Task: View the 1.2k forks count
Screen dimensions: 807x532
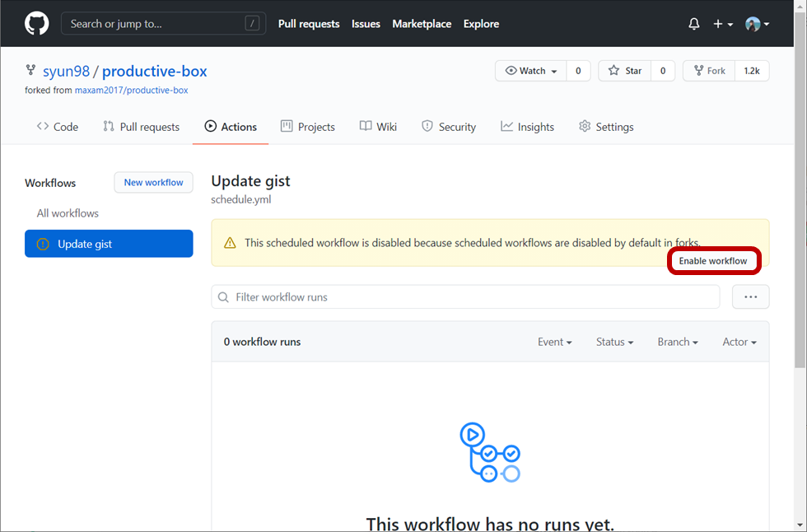Action: point(752,71)
